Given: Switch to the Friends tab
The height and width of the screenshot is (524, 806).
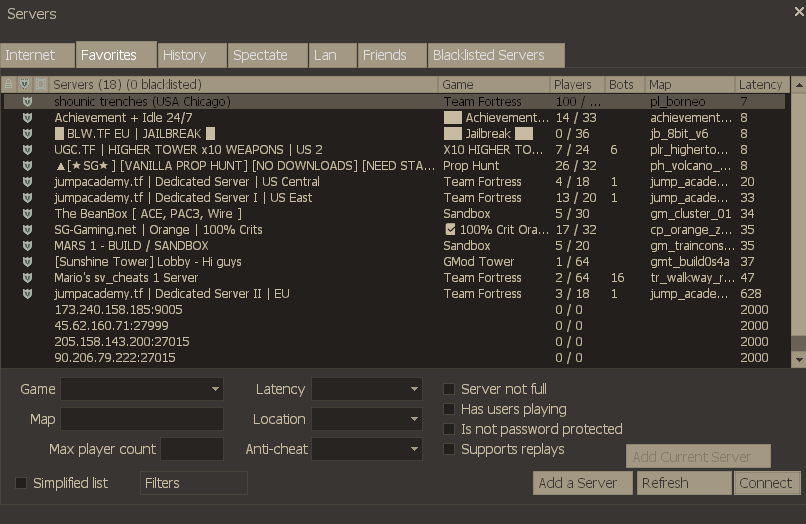Looking at the screenshot, I should pyautogui.click(x=392, y=55).
